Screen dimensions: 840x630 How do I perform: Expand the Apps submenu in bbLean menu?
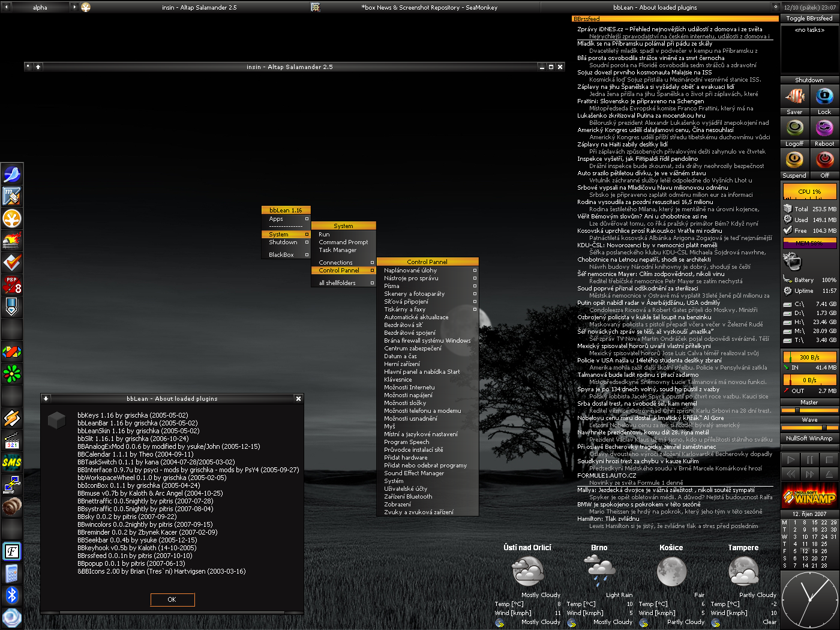[x=286, y=219]
